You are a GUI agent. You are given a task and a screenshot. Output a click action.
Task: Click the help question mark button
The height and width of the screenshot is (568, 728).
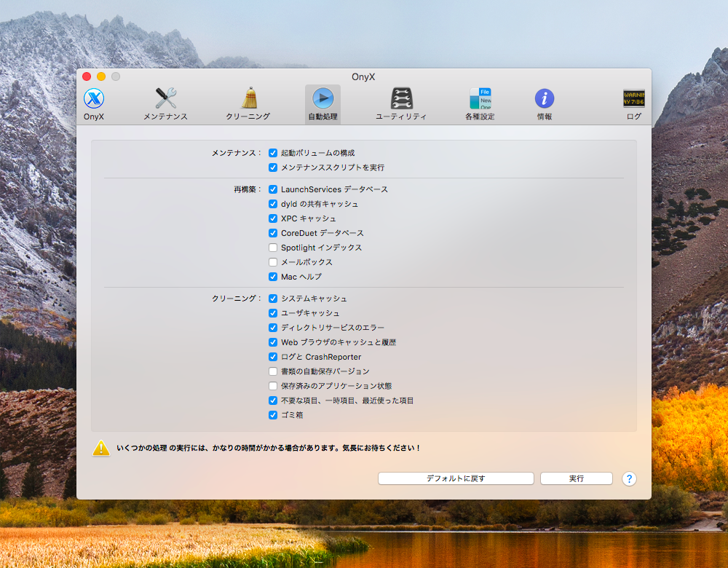coord(629,479)
